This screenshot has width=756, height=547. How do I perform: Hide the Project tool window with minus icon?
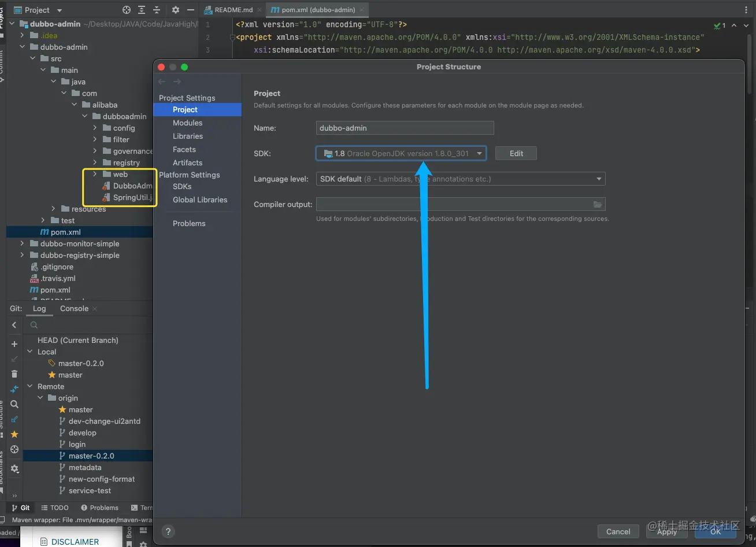tap(191, 10)
